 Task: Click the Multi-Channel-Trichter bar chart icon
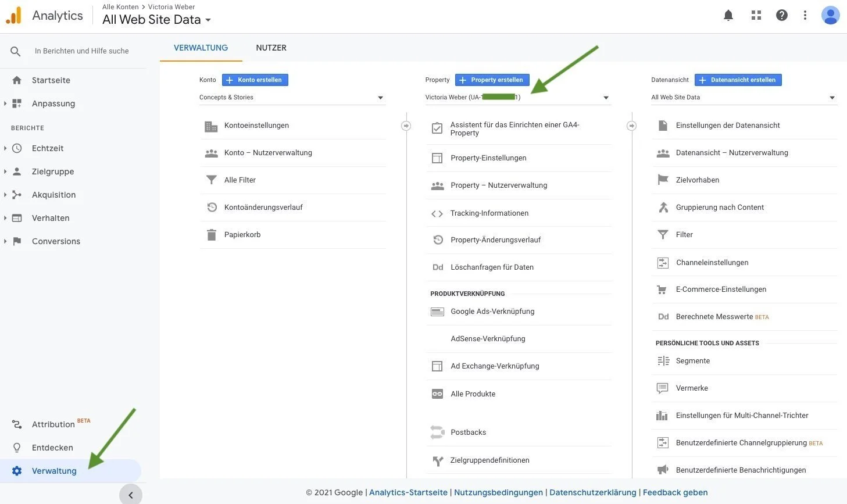pos(662,416)
